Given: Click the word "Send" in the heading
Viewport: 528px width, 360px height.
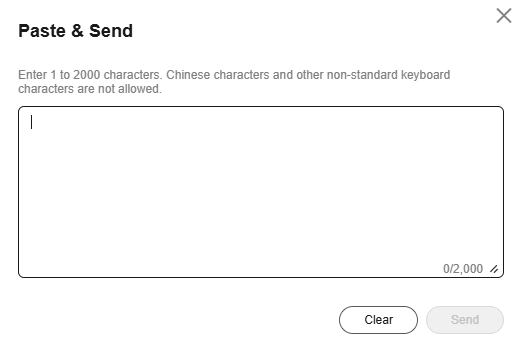Looking at the screenshot, I should coord(111,31).
